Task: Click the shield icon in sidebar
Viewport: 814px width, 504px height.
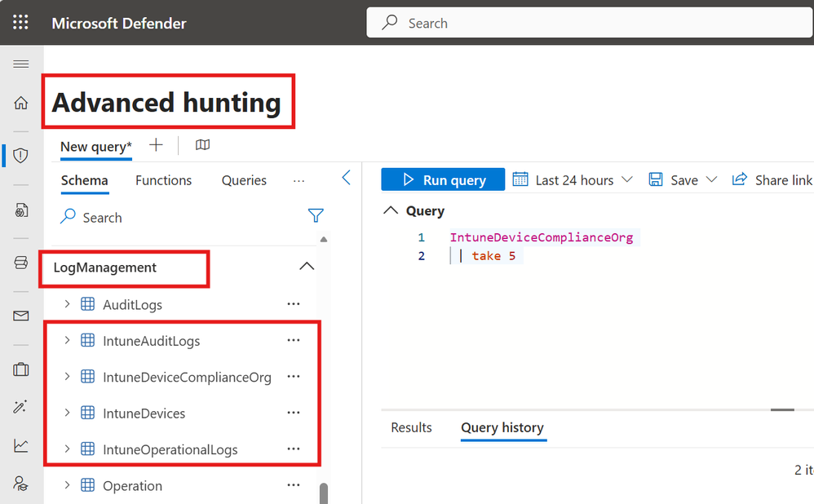Action: (21, 155)
